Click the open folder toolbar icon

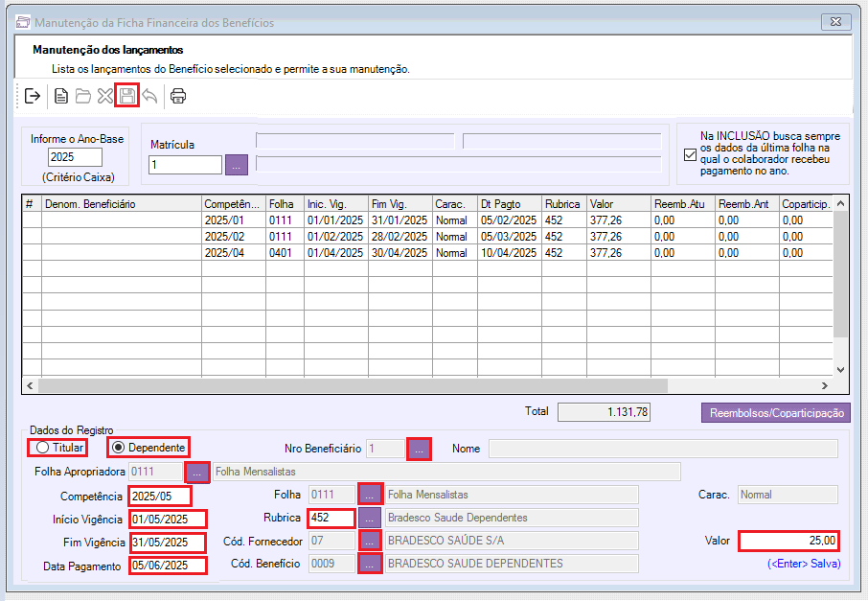click(x=83, y=96)
